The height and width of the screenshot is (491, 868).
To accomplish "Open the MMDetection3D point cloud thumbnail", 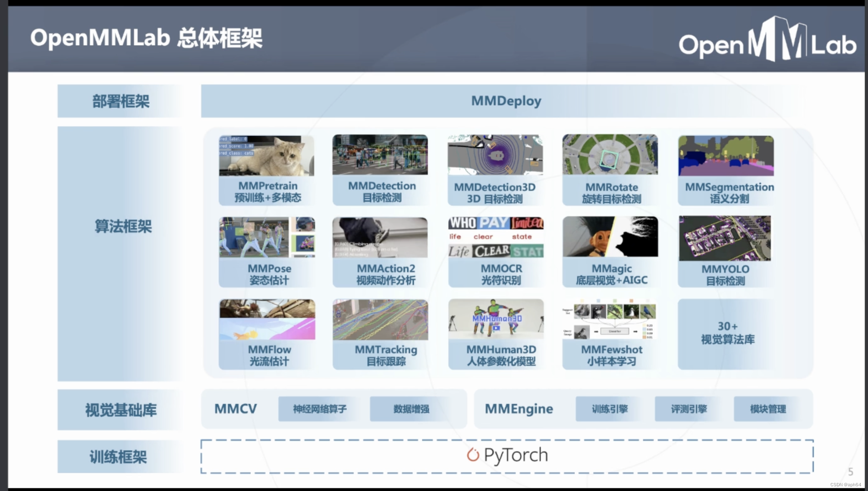I will [495, 155].
